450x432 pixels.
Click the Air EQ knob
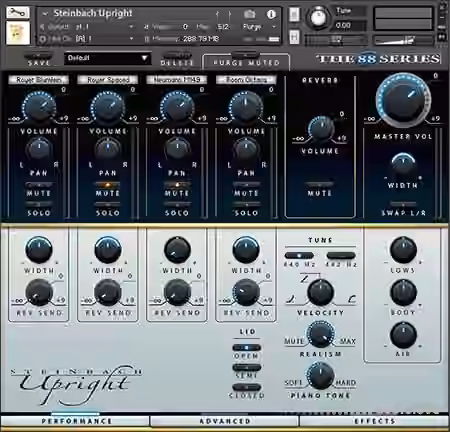point(403,335)
